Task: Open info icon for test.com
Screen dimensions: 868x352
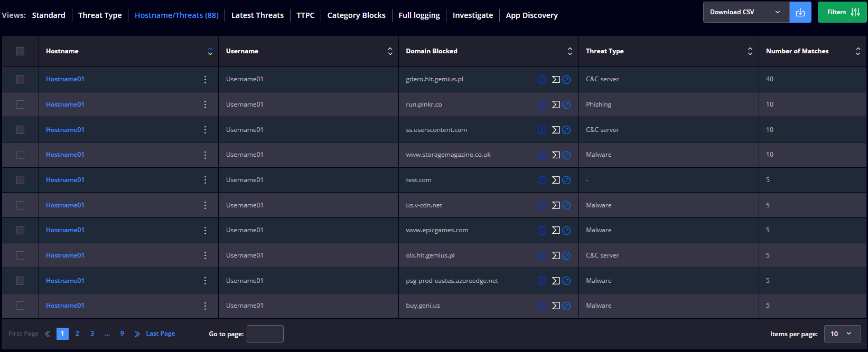Action: [x=542, y=180]
